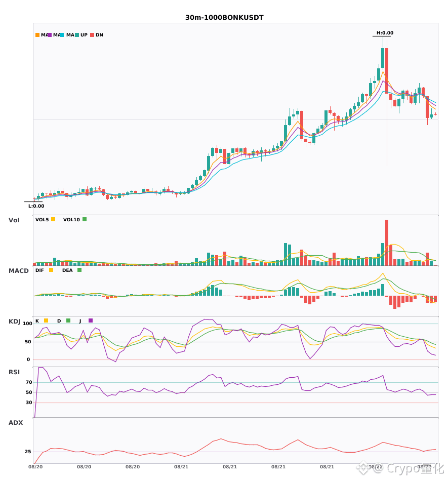Click the first 08/20 date label

[35, 467]
